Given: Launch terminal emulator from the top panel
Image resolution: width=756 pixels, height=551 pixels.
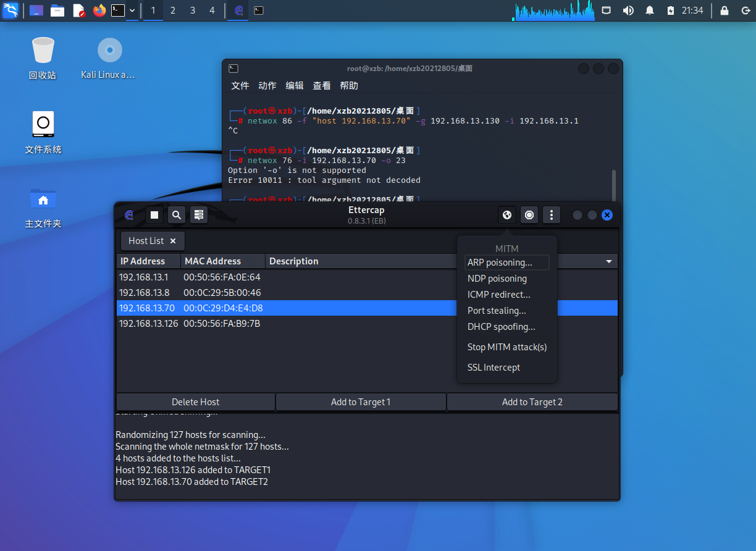Looking at the screenshot, I should [118, 11].
